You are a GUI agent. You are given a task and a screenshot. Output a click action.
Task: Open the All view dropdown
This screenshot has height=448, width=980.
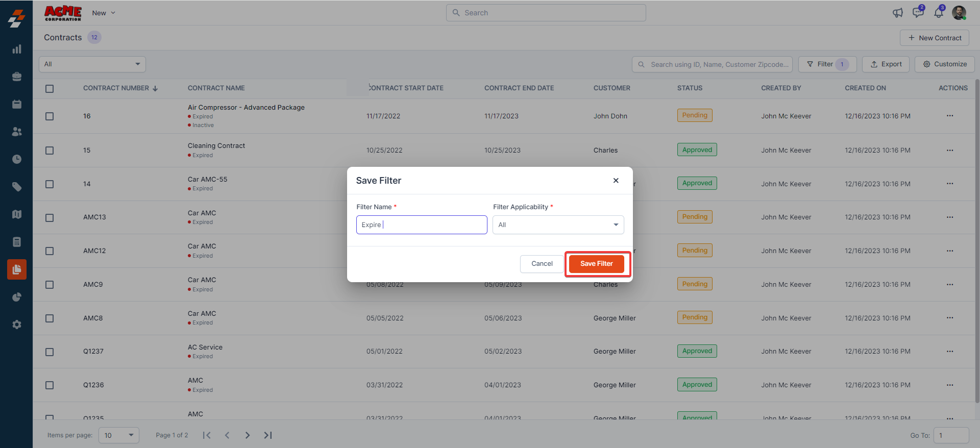(92, 64)
